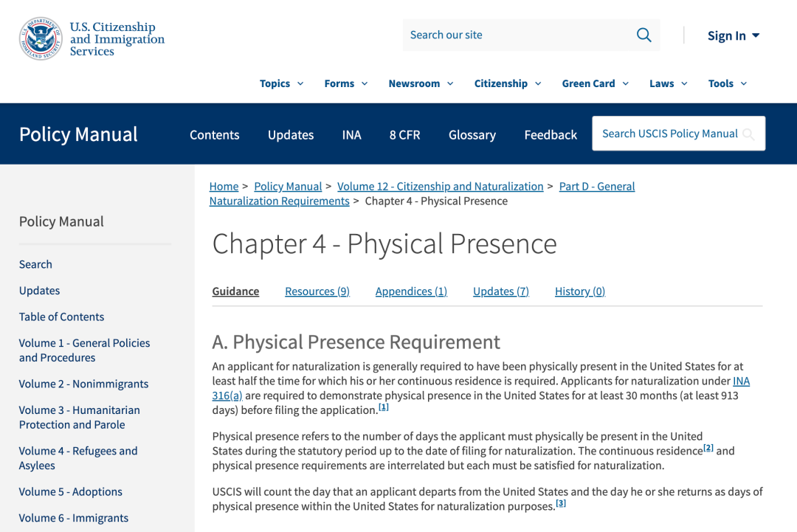Switch to the Updates (7) tab
The width and height of the screenshot is (797, 532).
click(500, 291)
